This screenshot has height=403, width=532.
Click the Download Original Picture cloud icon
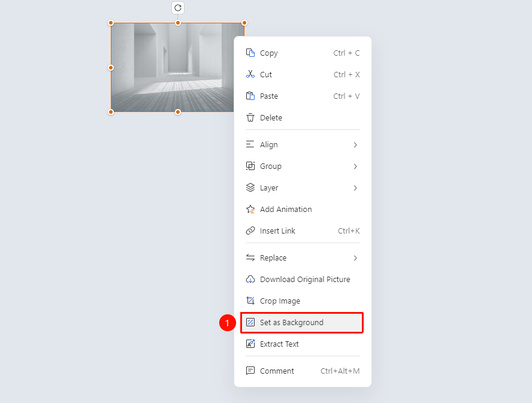point(250,279)
